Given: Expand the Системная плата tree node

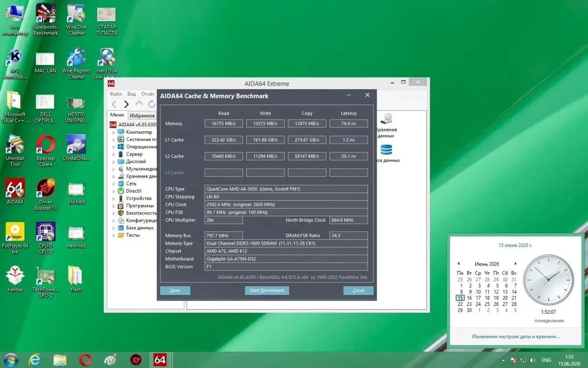Looking at the screenshot, I should (x=114, y=140).
